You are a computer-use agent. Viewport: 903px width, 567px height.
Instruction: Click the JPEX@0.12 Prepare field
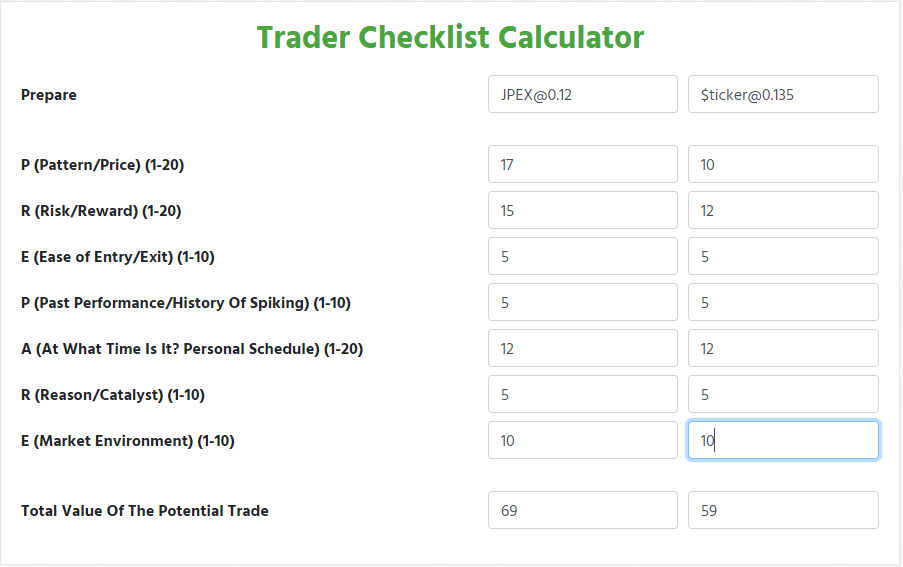click(x=582, y=94)
